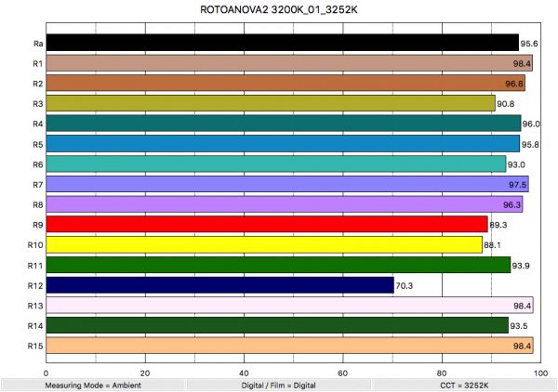Select the R10 yellow bar
Viewport: 558px width, 392px height.
(x=264, y=244)
